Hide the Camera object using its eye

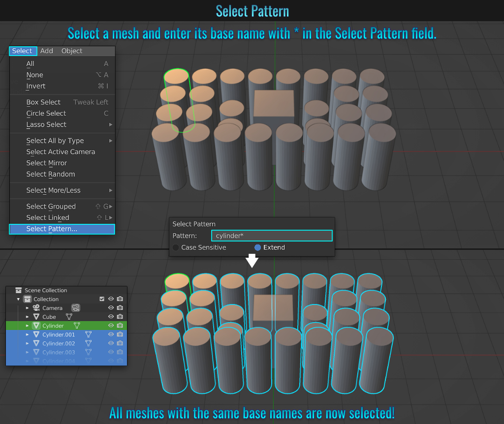[x=111, y=308]
